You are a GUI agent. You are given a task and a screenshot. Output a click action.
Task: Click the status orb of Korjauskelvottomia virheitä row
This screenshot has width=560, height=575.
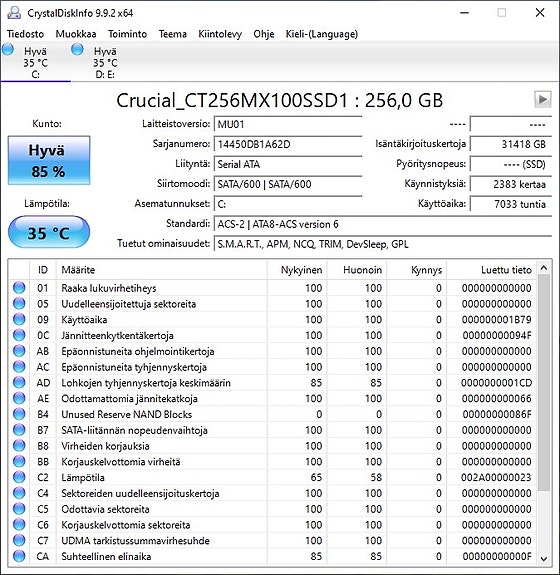19,461
